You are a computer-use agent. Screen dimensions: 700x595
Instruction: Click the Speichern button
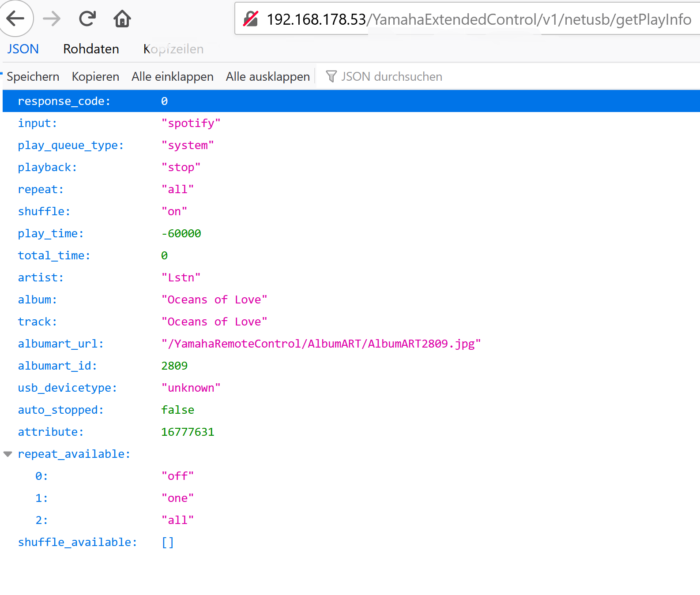point(33,76)
